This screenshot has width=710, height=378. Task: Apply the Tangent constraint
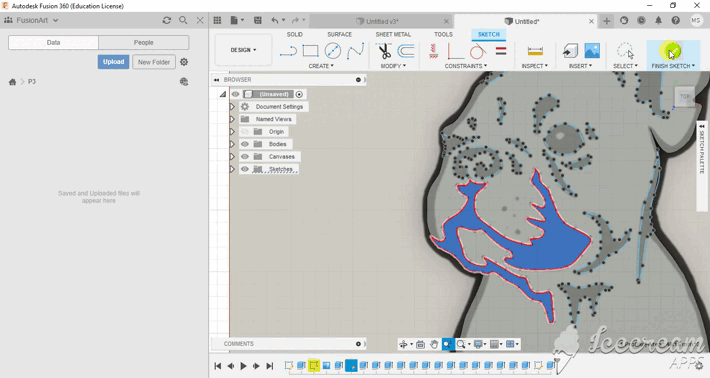pos(477,51)
